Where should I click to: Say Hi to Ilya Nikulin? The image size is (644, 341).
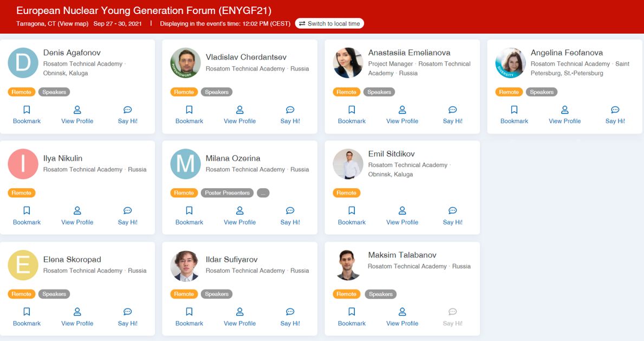point(128,216)
